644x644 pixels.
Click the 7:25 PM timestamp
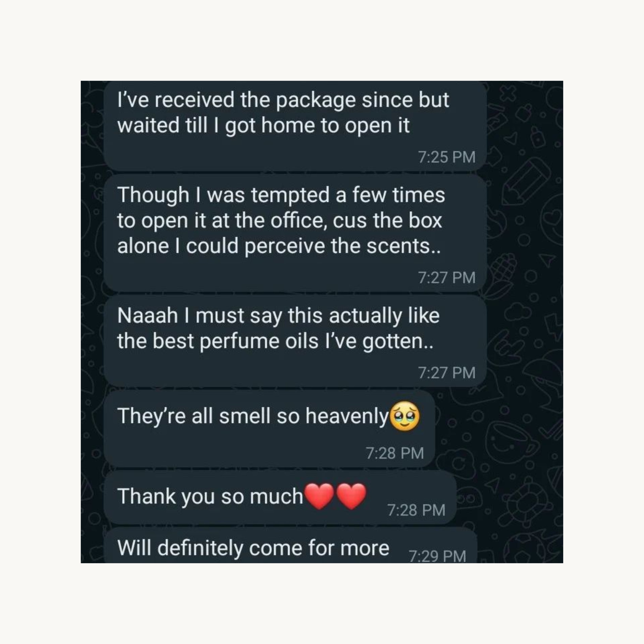(x=447, y=157)
